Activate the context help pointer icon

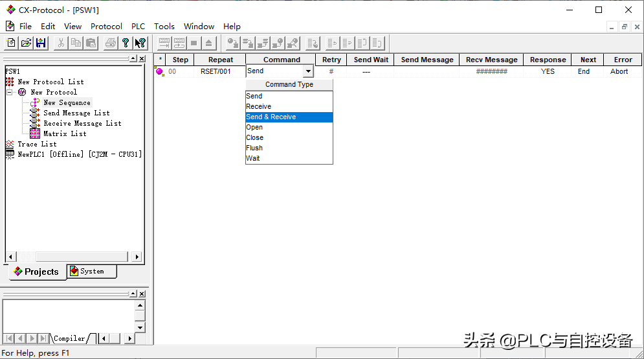pos(140,43)
